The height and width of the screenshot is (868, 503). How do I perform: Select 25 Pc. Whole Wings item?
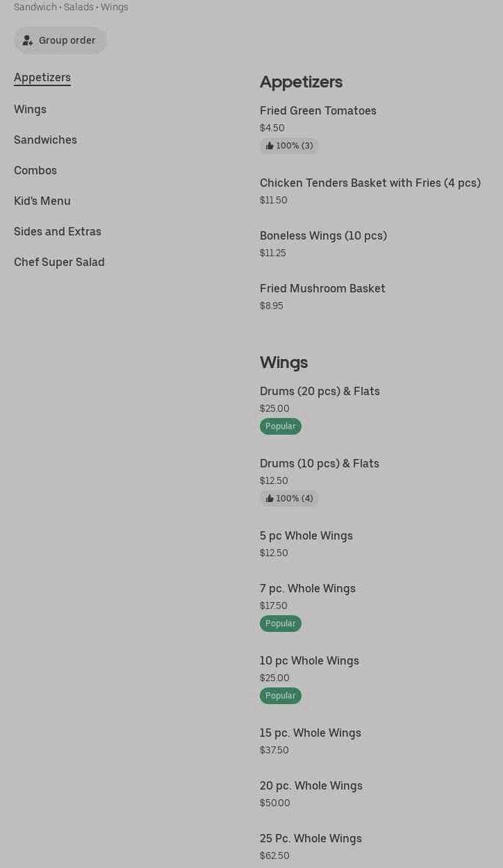311,838
